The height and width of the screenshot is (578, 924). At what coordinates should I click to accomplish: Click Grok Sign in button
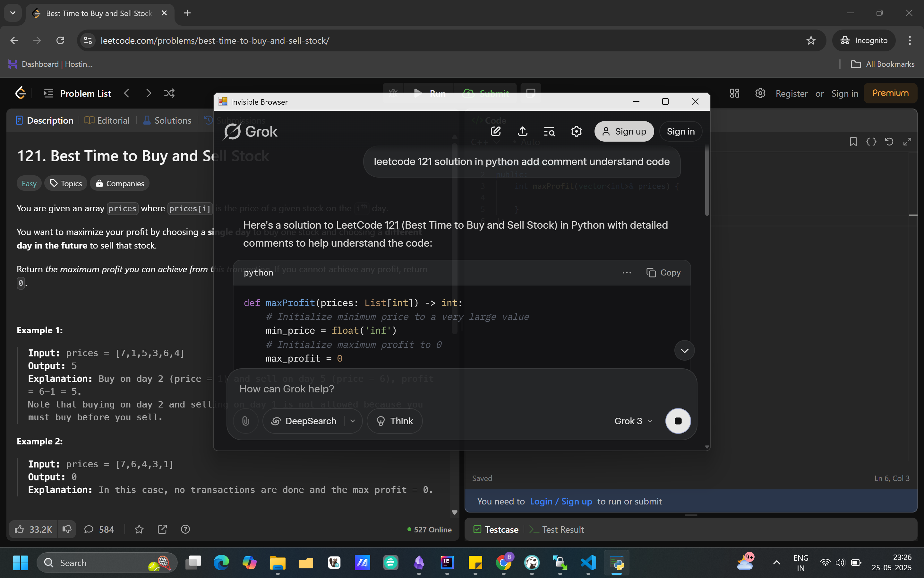[x=680, y=132]
